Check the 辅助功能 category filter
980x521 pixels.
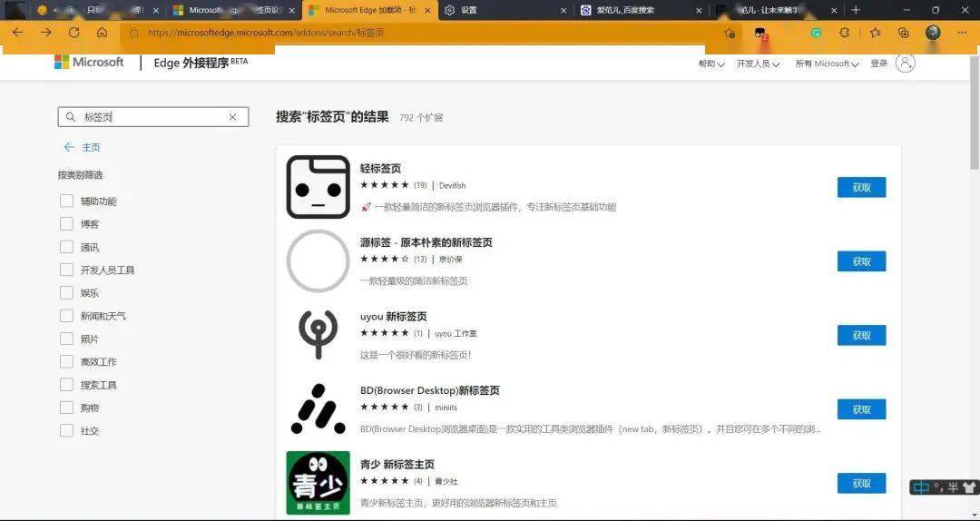pyautogui.click(x=66, y=201)
